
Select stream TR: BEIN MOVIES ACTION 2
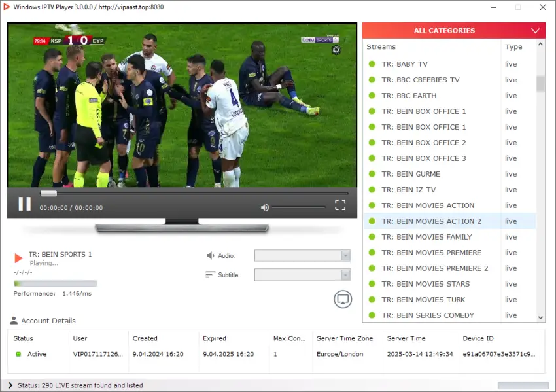[449, 221]
